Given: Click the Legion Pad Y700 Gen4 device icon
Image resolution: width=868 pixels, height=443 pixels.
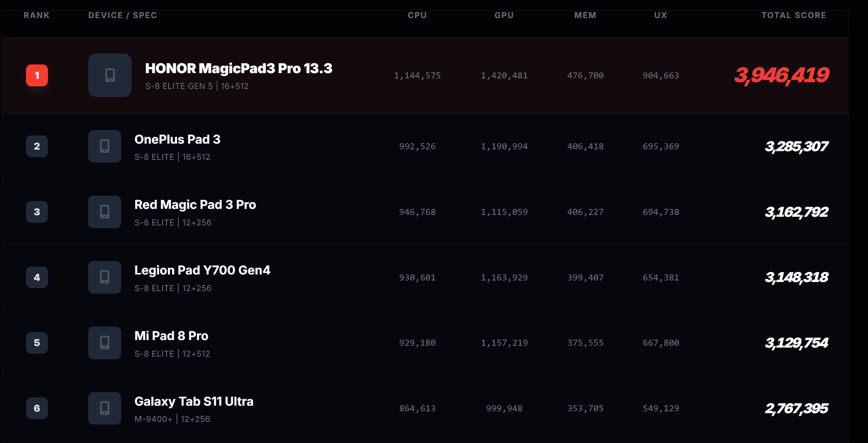Looking at the screenshot, I should click(104, 277).
